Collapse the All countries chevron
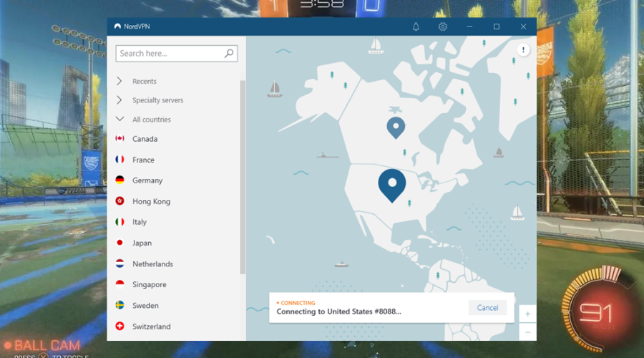The image size is (644, 358). (x=119, y=119)
